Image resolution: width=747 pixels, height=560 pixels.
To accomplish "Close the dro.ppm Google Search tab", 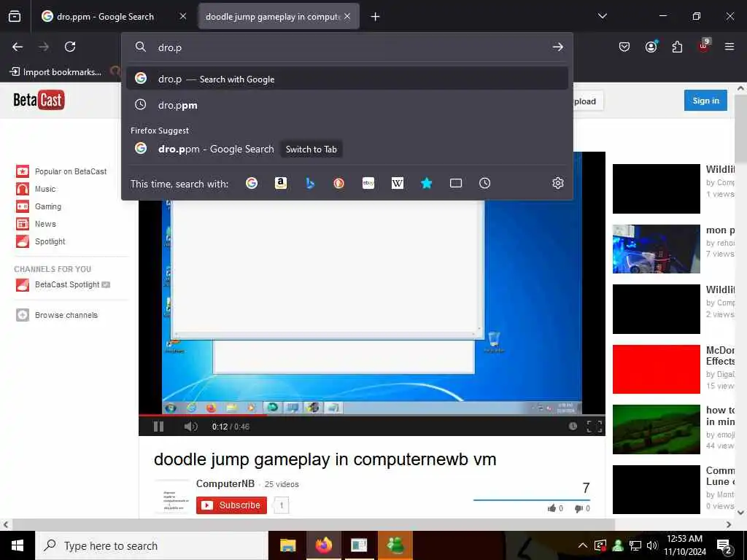I will coord(183,17).
